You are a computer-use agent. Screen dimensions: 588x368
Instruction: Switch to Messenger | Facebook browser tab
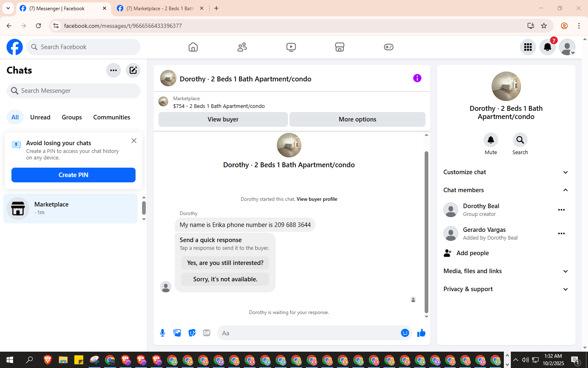pyautogui.click(x=64, y=9)
